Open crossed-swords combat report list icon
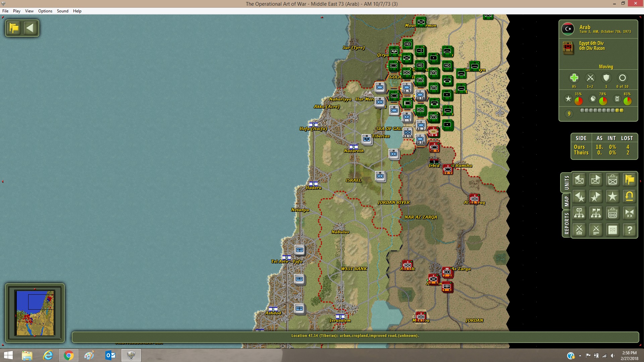644x362 pixels. click(x=596, y=230)
